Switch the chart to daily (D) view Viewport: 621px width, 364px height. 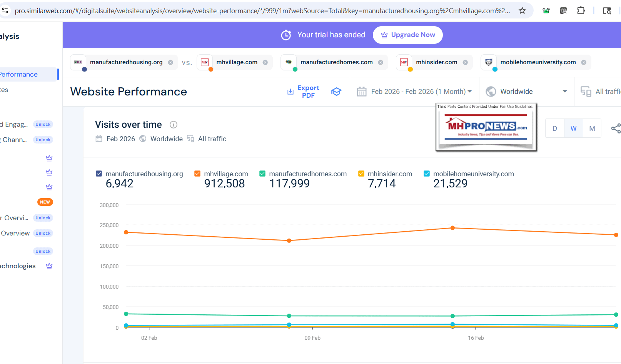pyautogui.click(x=555, y=129)
